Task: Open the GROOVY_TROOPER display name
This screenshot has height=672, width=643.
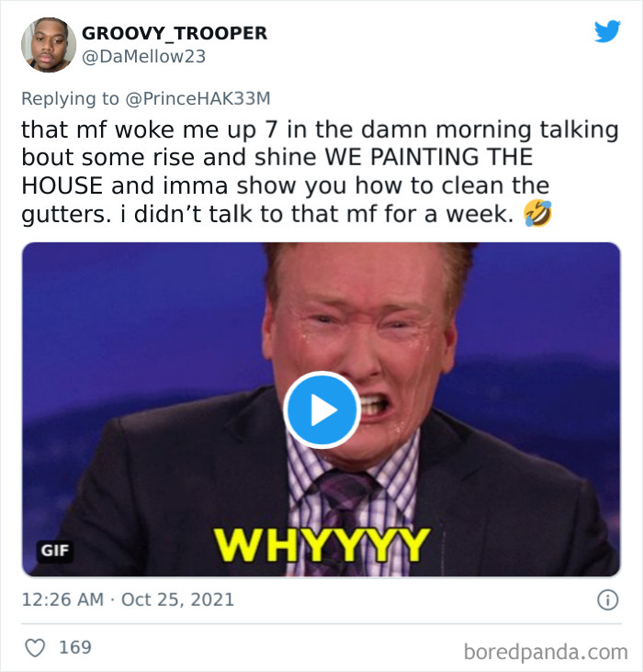Action: [175, 33]
